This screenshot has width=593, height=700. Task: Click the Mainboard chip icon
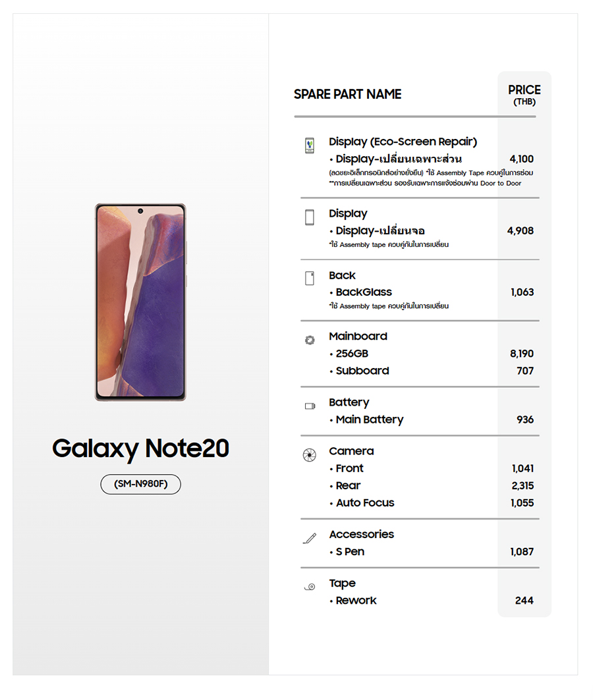pyautogui.click(x=310, y=340)
